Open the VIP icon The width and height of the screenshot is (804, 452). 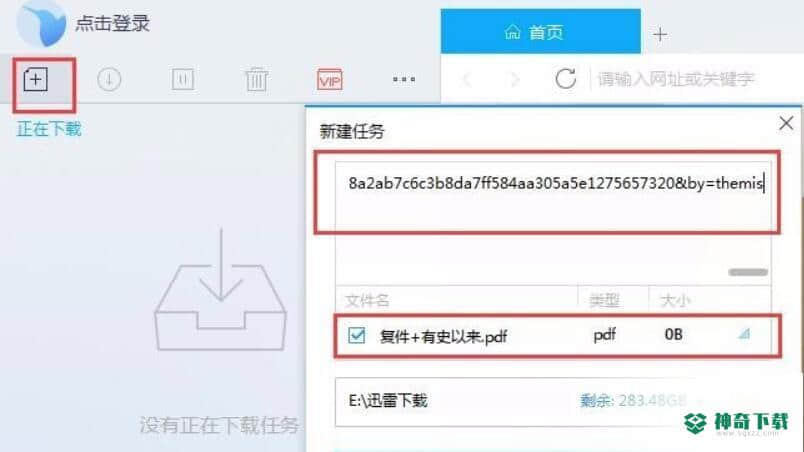[x=330, y=79]
